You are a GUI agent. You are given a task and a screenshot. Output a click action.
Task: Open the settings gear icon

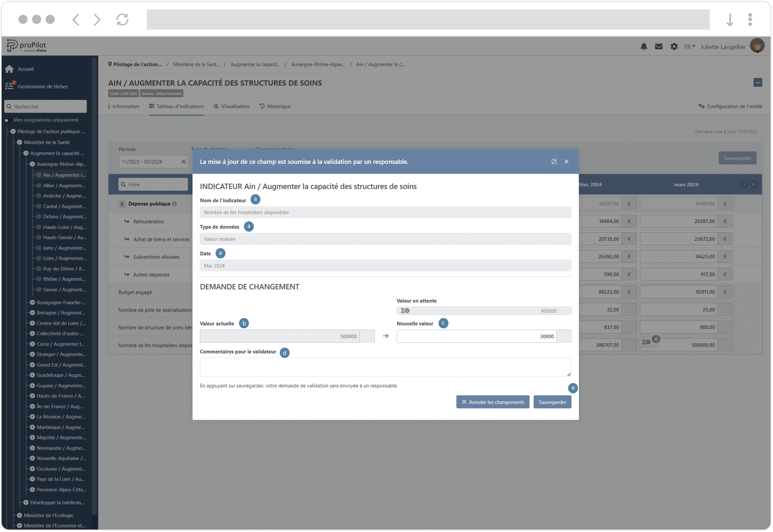(x=674, y=47)
